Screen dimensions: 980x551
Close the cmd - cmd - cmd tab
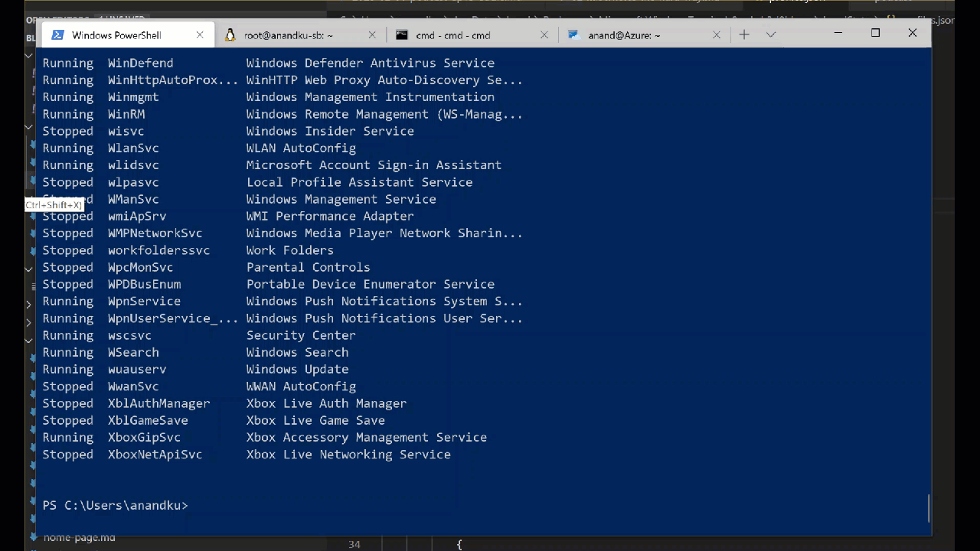(x=544, y=35)
